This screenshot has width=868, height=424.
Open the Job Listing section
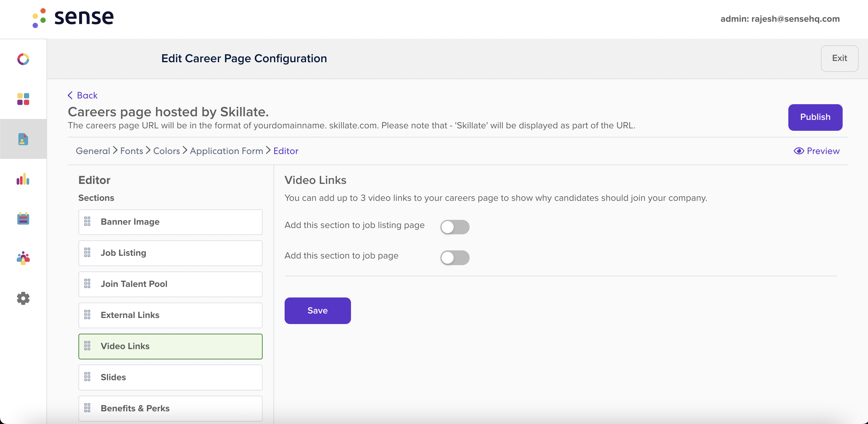click(x=170, y=253)
